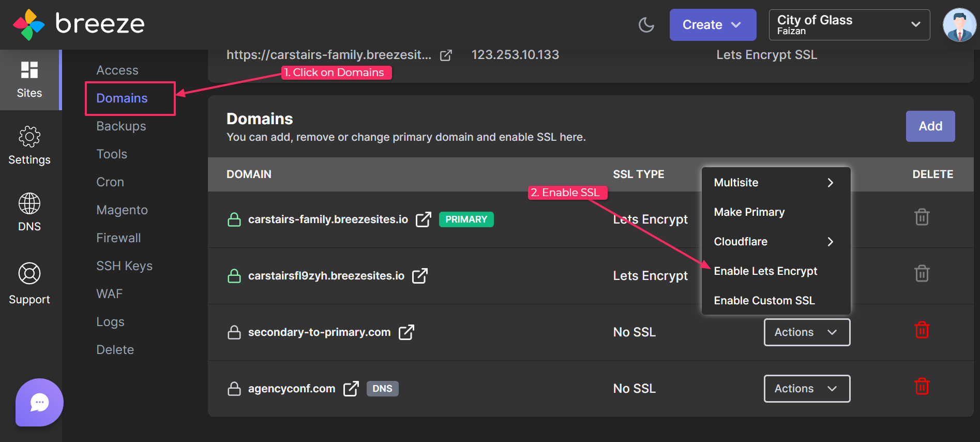
Task: Open DNS globe in sidebar
Action: (x=29, y=213)
